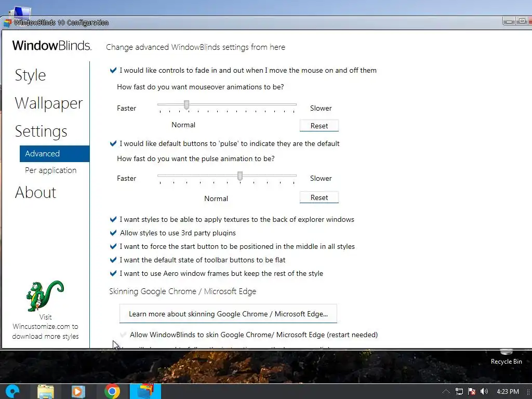Click the pulse animation speed slider thumb
The height and width of the screenshot is (399, 532).
pyautogui.click(x=240, y=176)
